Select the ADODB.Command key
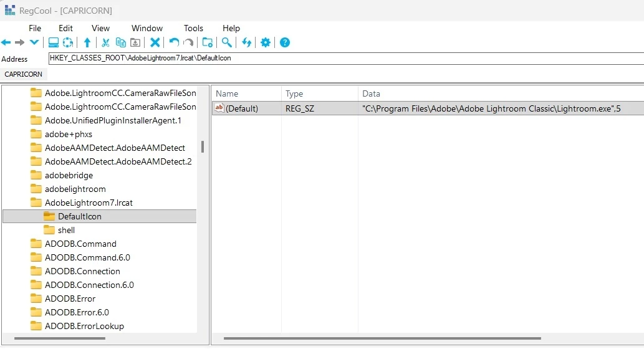Image resolution: width=644 pixels, height=349 pixels. coord(80,244)
